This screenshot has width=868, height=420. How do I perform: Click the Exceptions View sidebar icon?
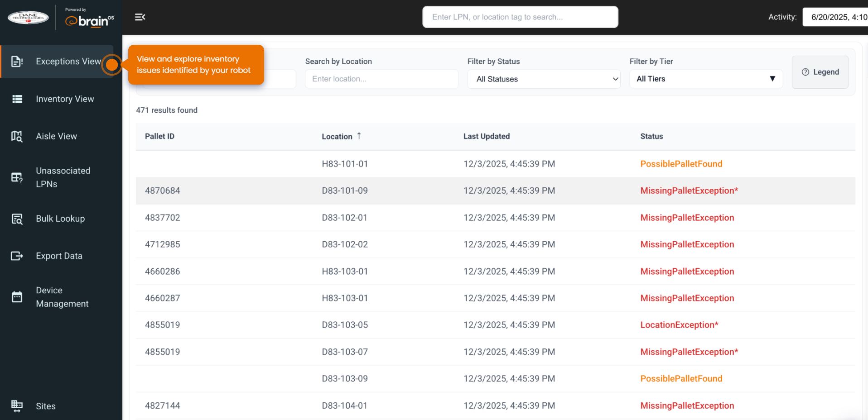17,62
